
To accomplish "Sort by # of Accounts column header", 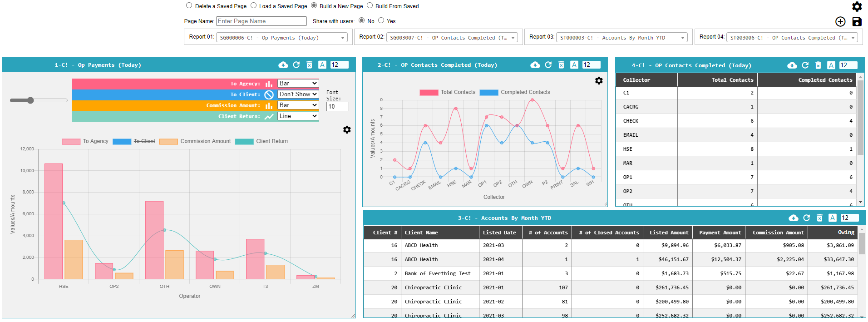I will click(547, 233).
